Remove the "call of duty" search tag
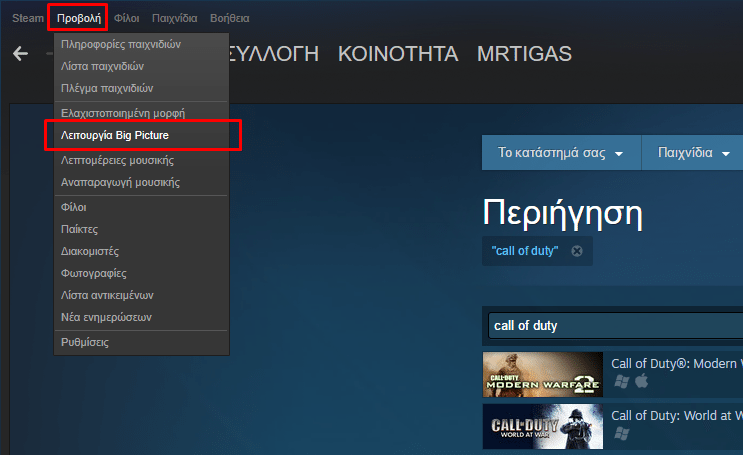 [x=577, y=251]
